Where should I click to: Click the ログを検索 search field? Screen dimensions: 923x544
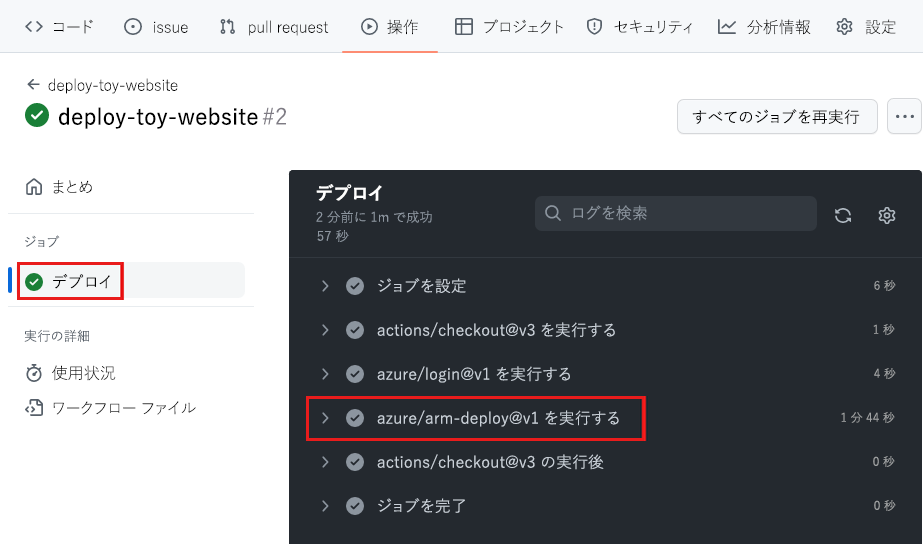(675, 213)
